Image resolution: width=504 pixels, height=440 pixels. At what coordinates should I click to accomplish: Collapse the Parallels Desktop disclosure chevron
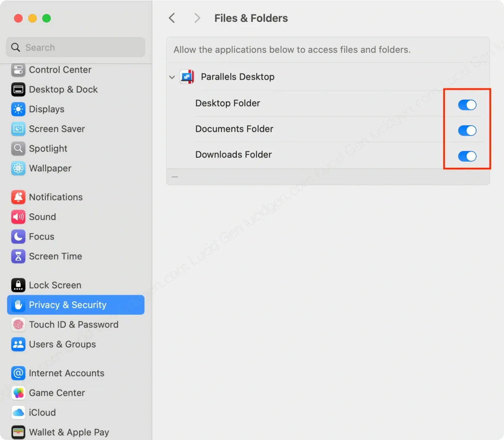(x=172, y=77)
